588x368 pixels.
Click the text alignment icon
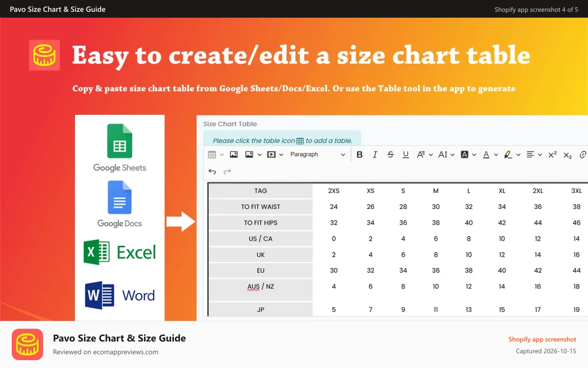[530, 155]
